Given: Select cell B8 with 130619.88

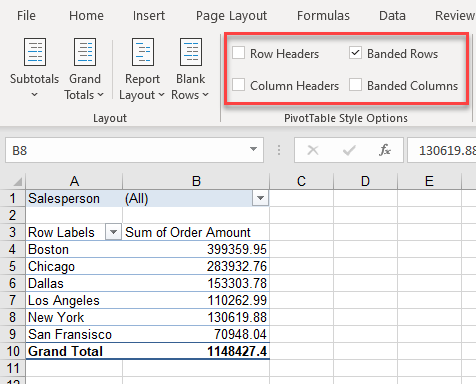Looking at the screenshot, I should pos(196,317).
